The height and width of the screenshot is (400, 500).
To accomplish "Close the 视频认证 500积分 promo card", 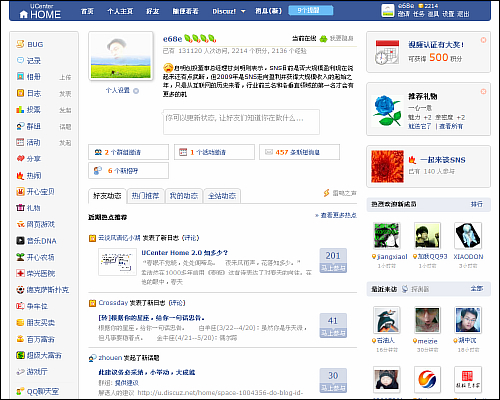I will click(483, 40).
